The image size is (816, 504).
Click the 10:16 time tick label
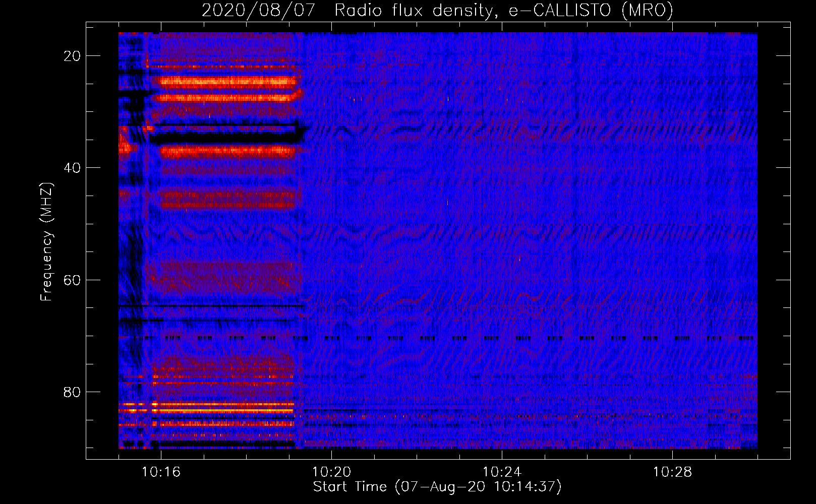tap(161, 472)
